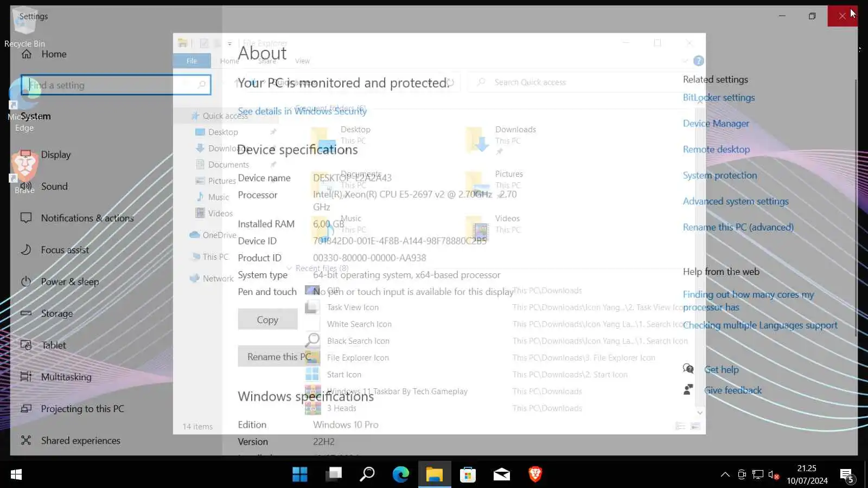Click the Find a setting search box
Screen dimensions: 868x488
click(x=116, y=85)
